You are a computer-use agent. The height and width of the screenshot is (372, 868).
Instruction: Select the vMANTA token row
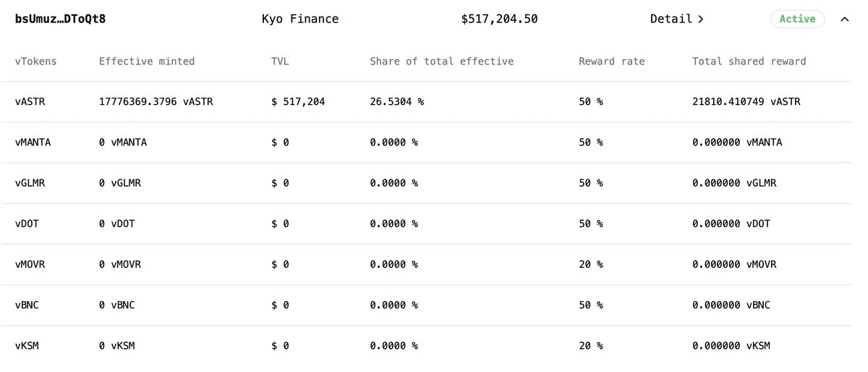(33, 143)
